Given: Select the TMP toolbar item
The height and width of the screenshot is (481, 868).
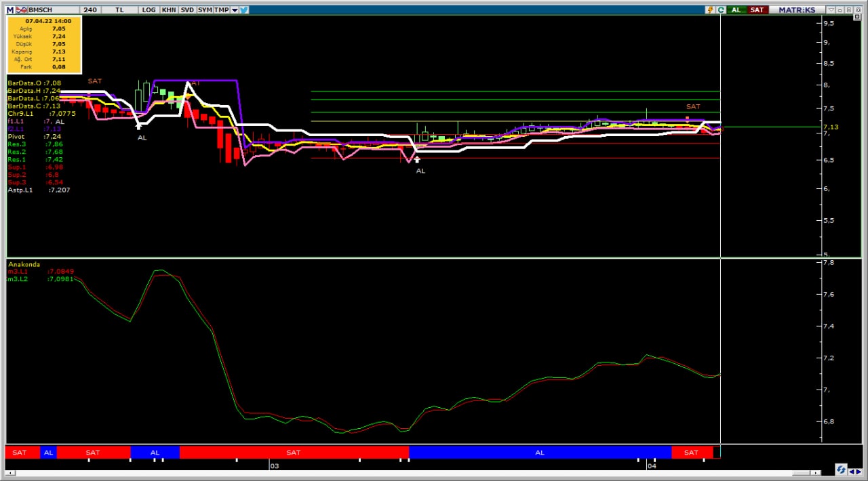Looking at the screenshot, I should pyautogui.click(x=222, y=10).
